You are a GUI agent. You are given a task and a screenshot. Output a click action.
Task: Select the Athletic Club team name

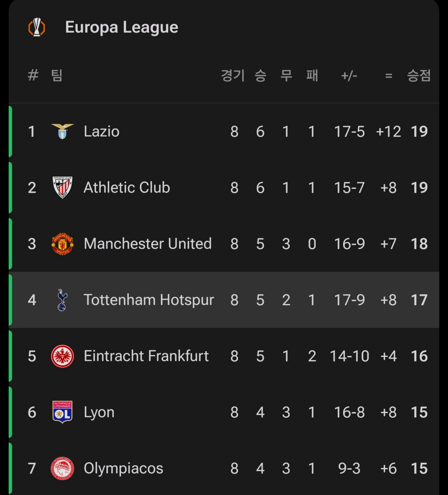[x=127, y=188]
